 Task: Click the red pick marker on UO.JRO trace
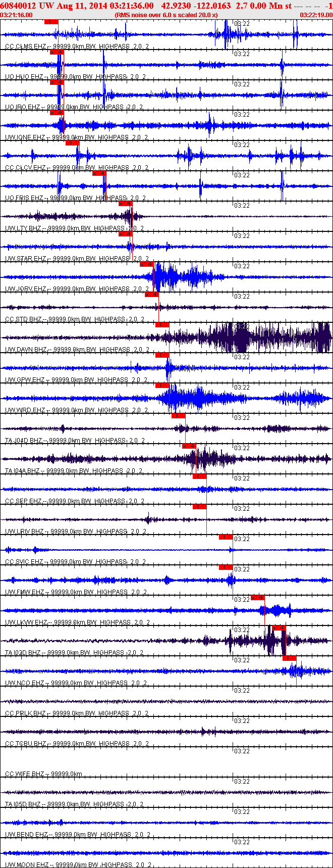tap(57, 82)
